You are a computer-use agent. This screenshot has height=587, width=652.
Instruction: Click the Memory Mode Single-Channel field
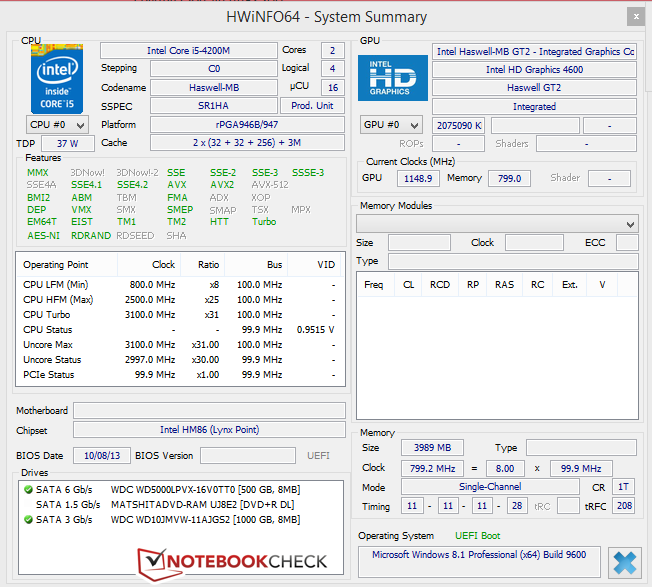click(490, 486)
